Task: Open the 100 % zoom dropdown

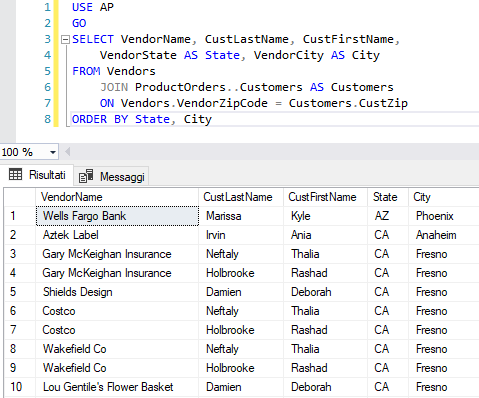Action: tap(53, 152)
